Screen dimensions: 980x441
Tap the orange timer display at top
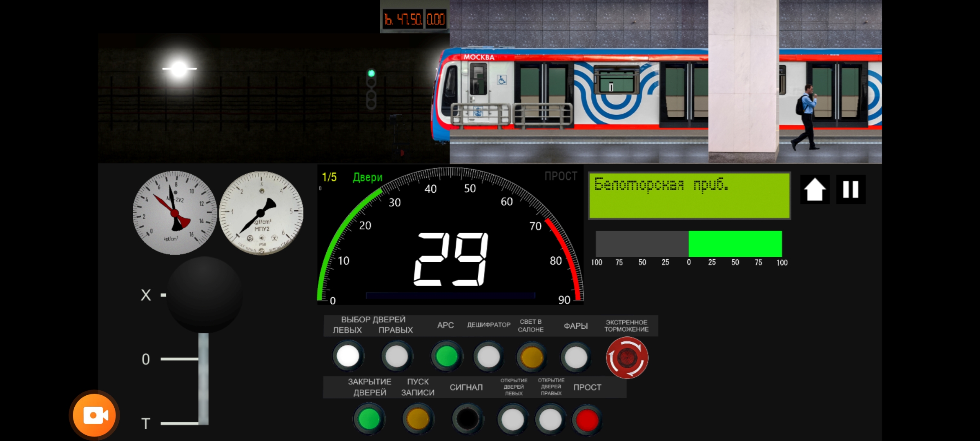(414, 19)
